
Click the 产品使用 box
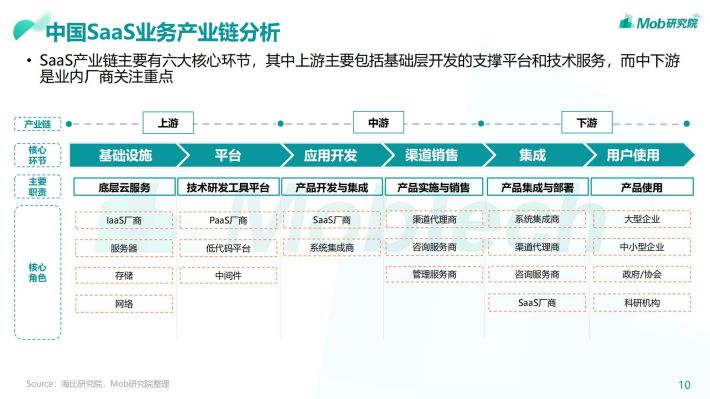(x=642, y=187)
